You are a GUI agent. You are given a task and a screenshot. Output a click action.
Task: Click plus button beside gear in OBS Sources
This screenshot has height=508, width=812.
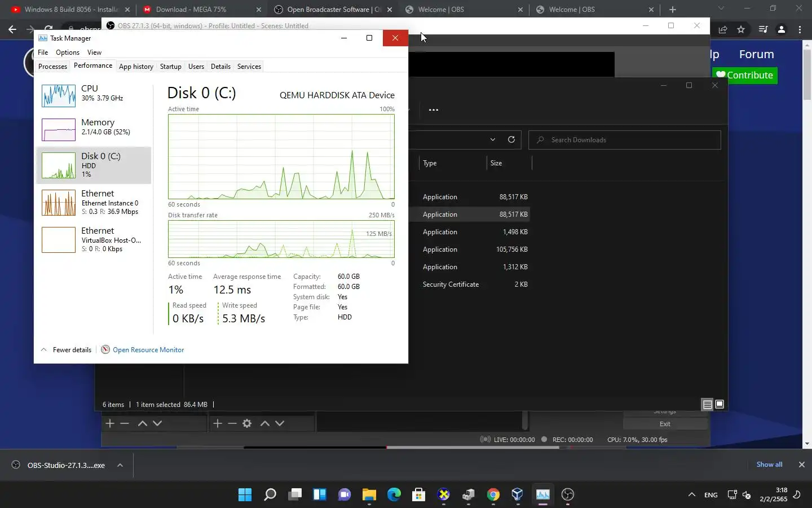[x=217, y=423]
